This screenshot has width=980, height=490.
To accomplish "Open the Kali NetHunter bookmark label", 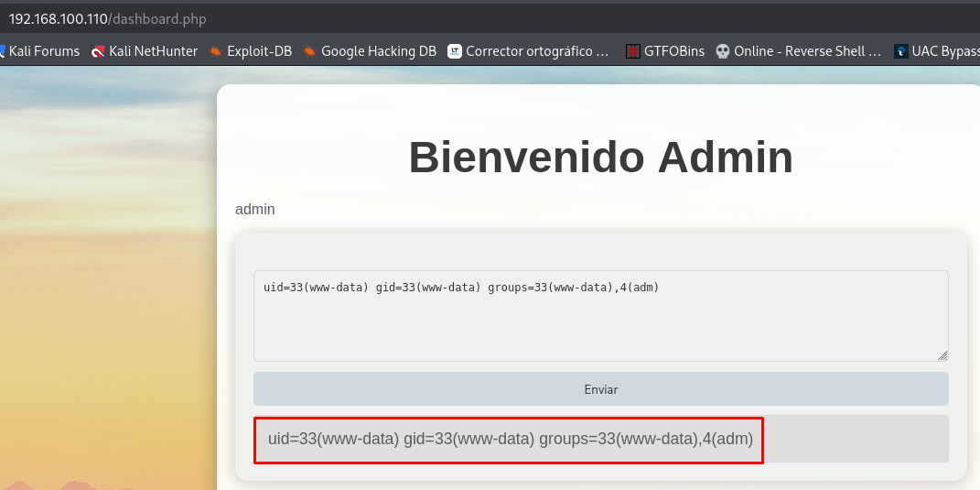I will click(x=153, y=51).
